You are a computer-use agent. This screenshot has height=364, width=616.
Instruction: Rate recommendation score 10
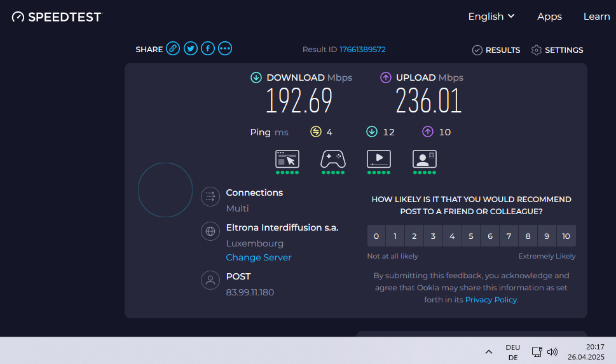point(566,236)
